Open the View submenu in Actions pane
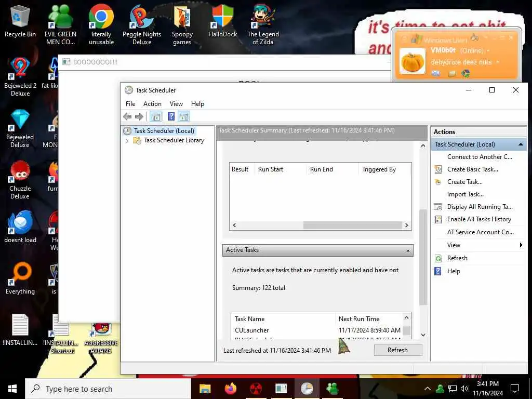 pyautogui.click(x=480, y=245)
